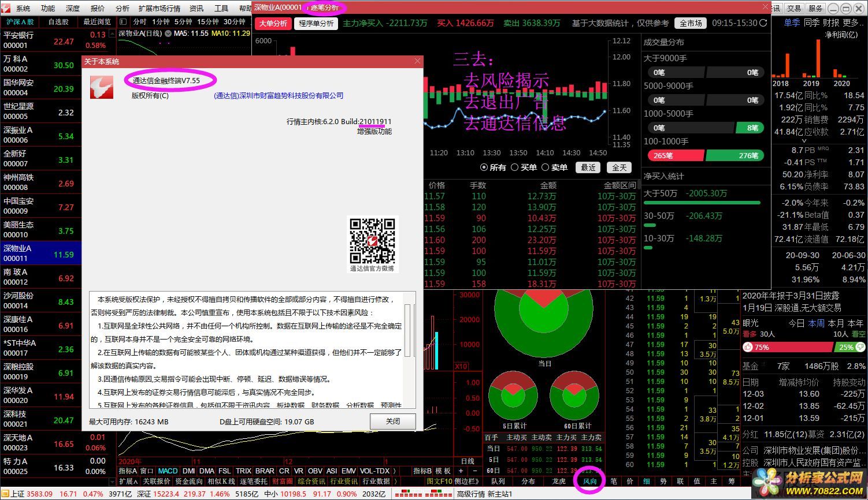Viewport: 868px width, 500px height.
Task: Click the 风向 tab at bottom
Action: coord(590,481)
